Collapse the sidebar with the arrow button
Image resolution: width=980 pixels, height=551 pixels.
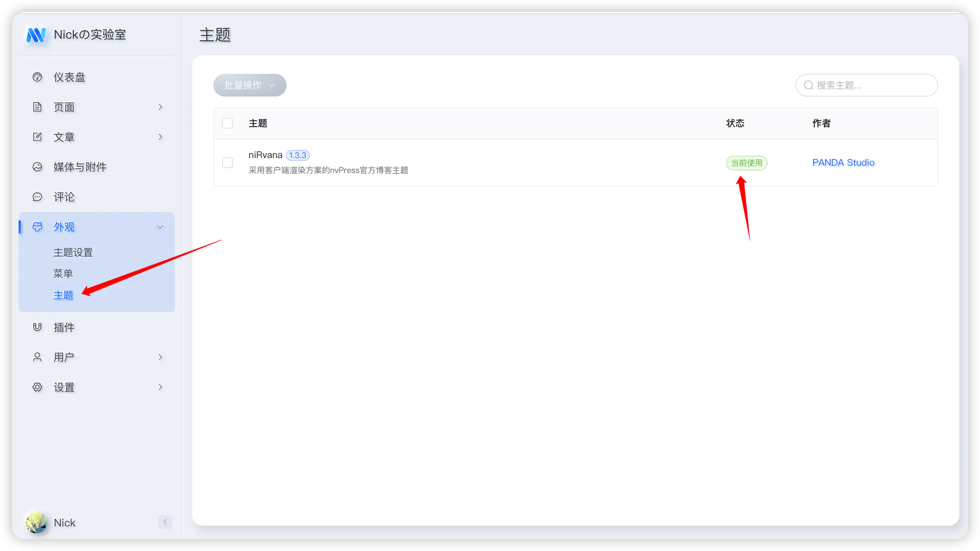click(x=165, y=522)
